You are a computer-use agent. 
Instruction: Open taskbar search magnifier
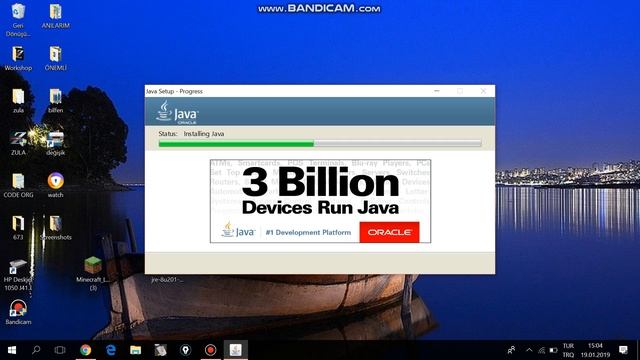36,350
